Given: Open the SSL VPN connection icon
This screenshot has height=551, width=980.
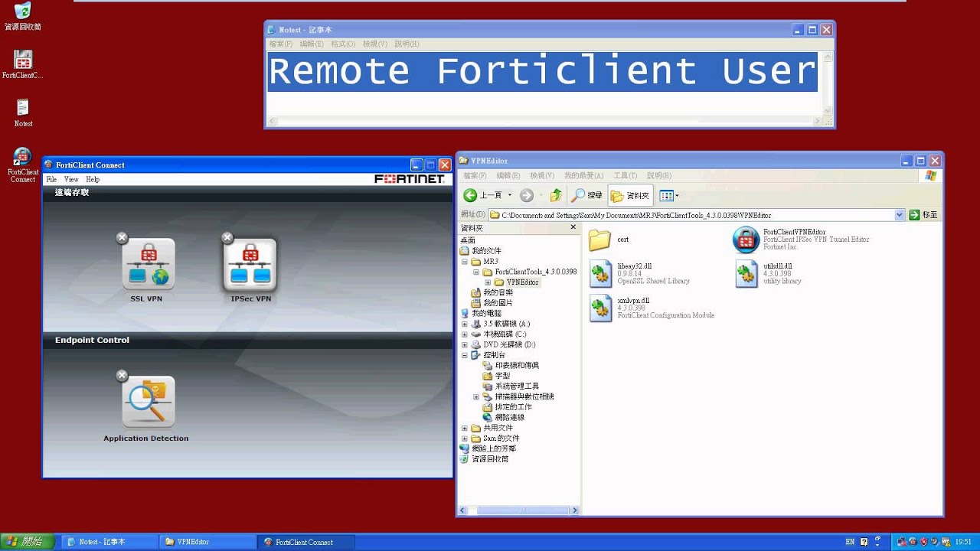Looking at the screenshot, I should [149, 265].
